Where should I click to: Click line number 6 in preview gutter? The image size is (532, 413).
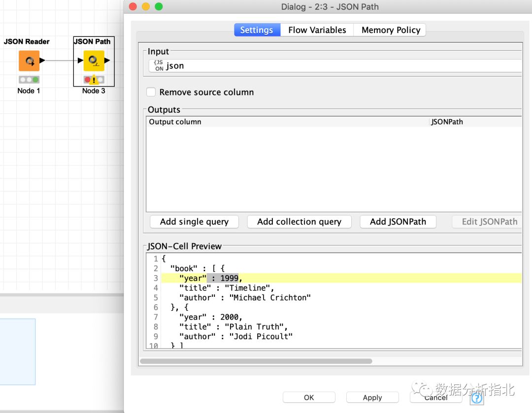tap(155, 307)
